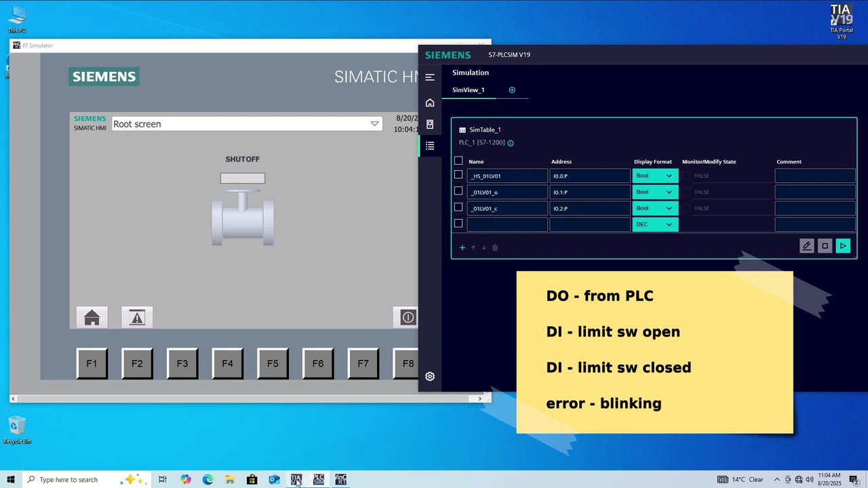The height and width of the screenshot is (488, 868).
Task: Toggle the monitor value checkbox for _HS_01LV01
Action: (x=686, y=176)
